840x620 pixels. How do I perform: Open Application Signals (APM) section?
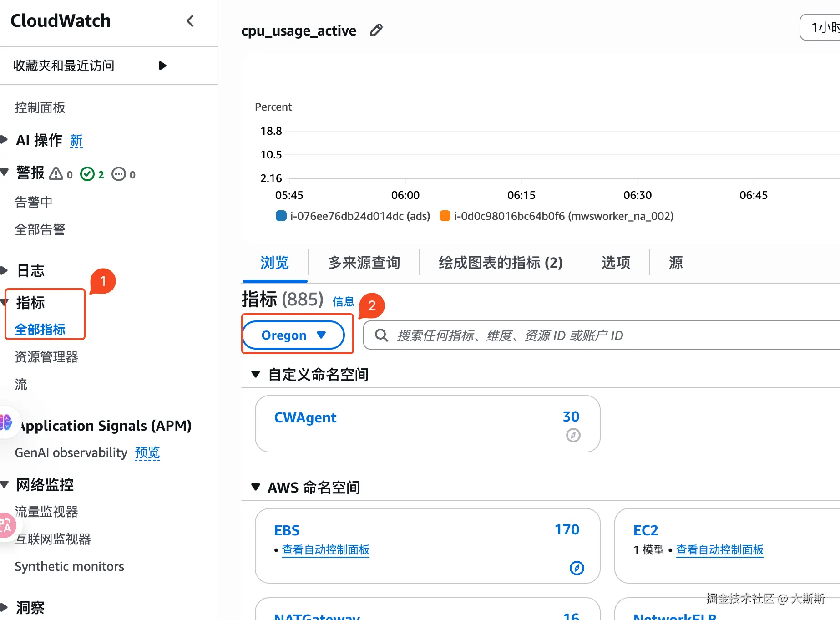tap(106, 425)
